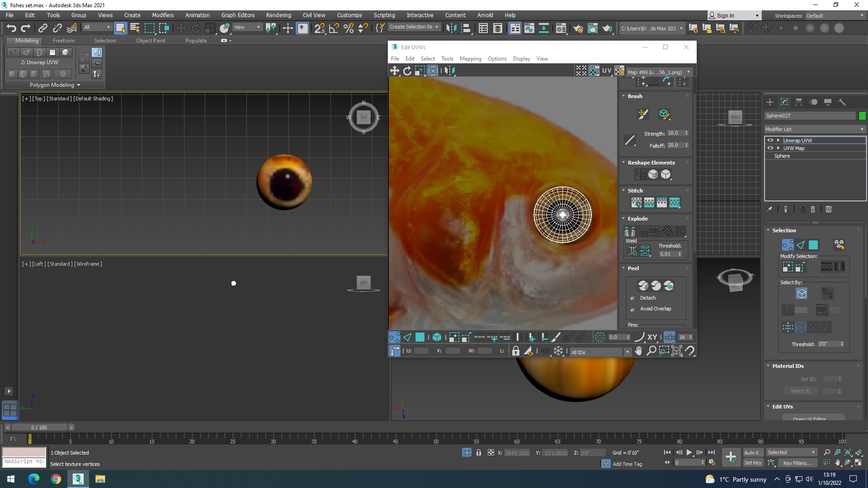This screenshot has height=488, width=868.
Task: Click Stitch to Target icon
Action: click(637, 202)
